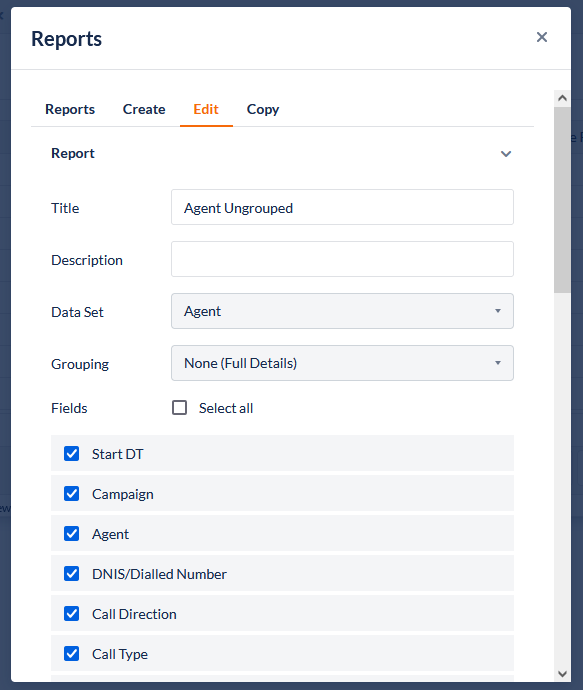Image resolution: width=583 pixels, height=690 pixels.
Task: Uncheck the Agent field checkbox
Action: pos(71,534)
